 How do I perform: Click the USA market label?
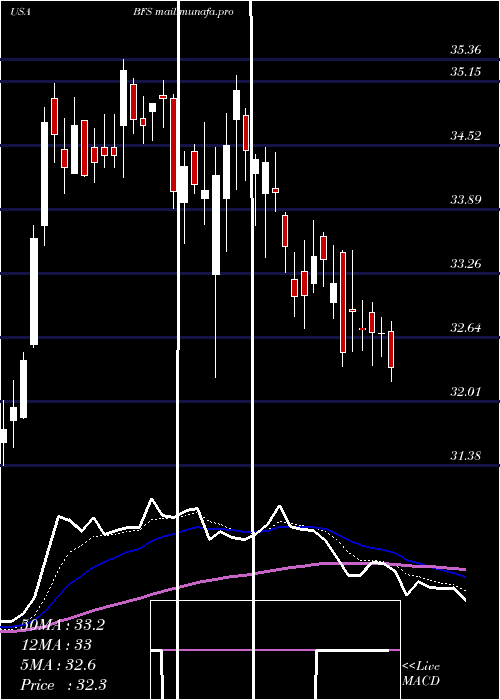(20, 12)
